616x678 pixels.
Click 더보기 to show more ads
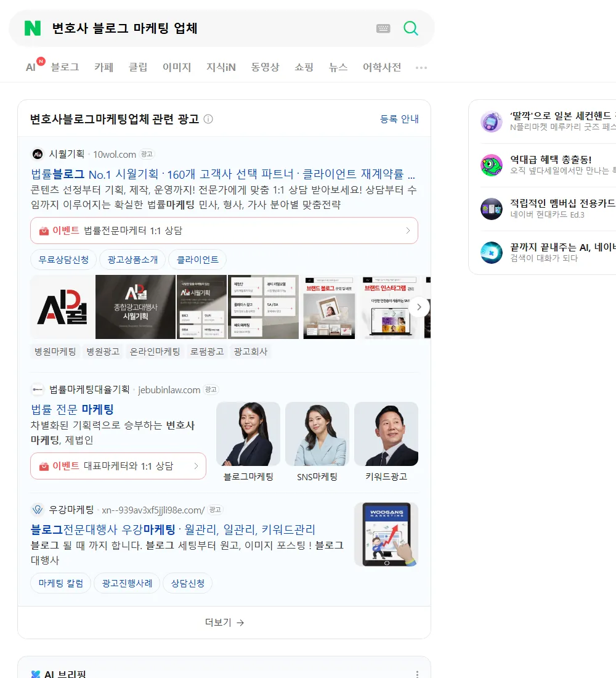(x=224, y=623)
